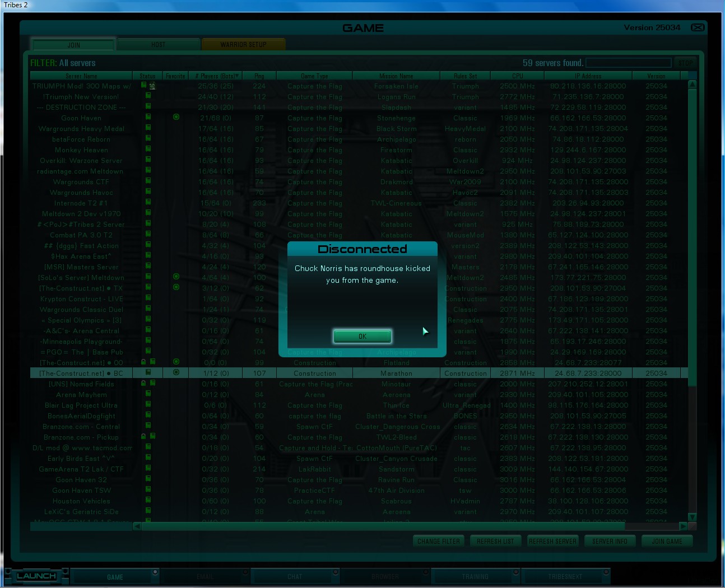The image size is (725, 588).
Task: Click the horizontal scrollbar right arrow
Action: tap(683, 526)
